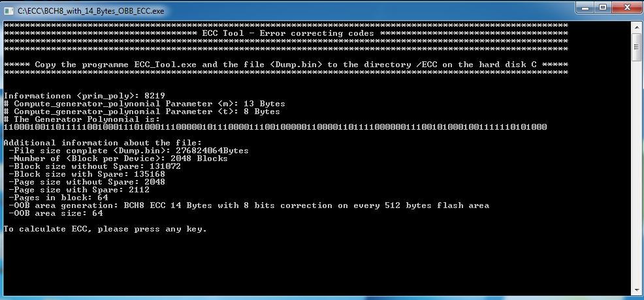
Task: Click the 'OOB area size: 64' line
Action: 56,213
